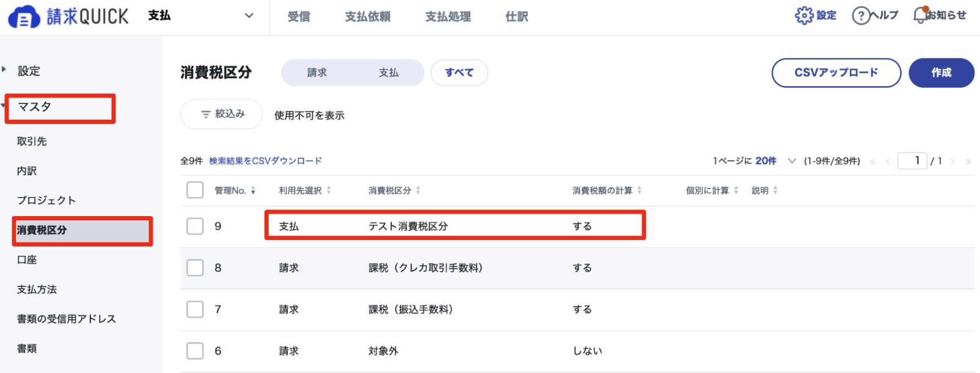The width and height of the screenshot is (980, 373).
Task: Open settings via the gear icon
Action: (804, 15)
